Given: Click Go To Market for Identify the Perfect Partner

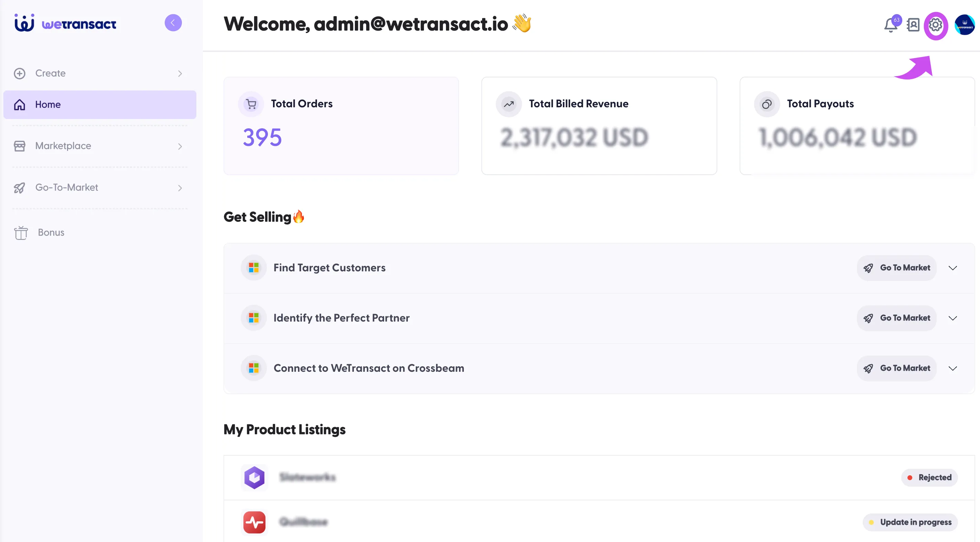Looking at the screenshot, I should click(896, 318).
